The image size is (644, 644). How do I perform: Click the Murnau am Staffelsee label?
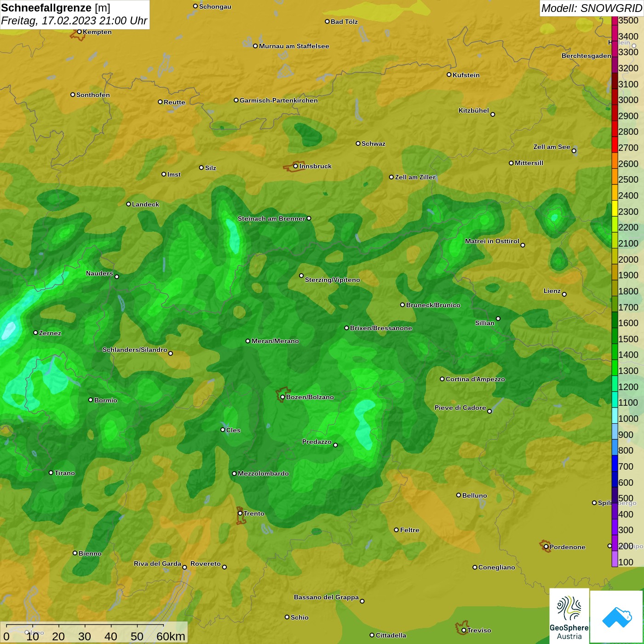tap(294, 46)
